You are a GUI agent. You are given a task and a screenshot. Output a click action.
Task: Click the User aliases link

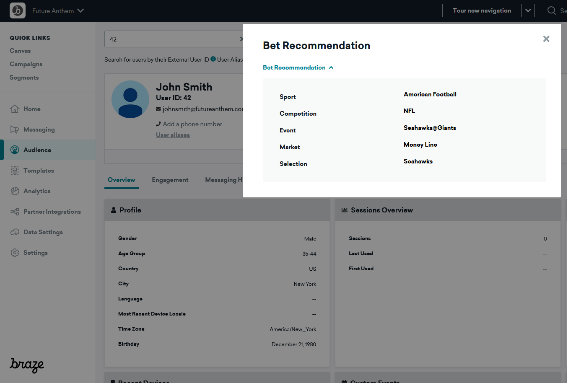pyautogui.click(x=173, y=135)
